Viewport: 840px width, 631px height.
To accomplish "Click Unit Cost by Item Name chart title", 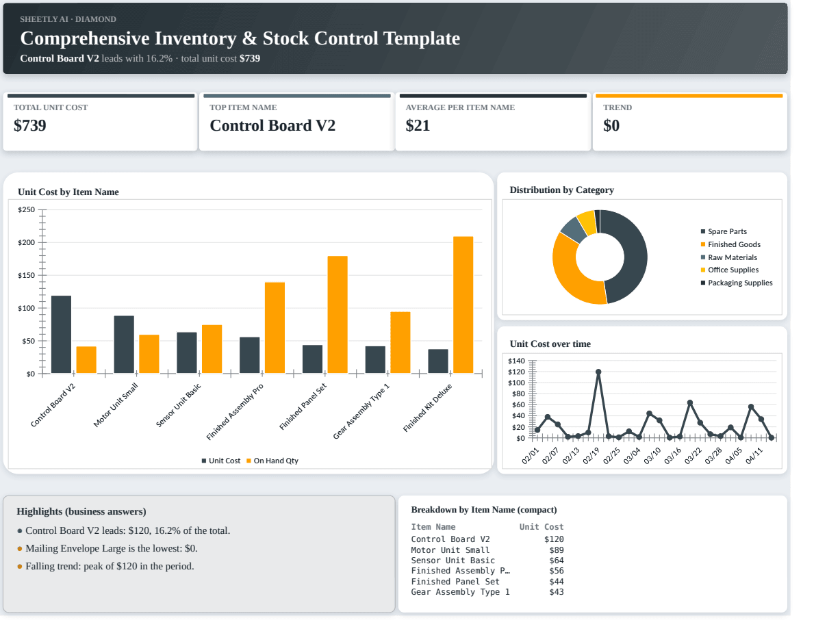I will 68,192.
